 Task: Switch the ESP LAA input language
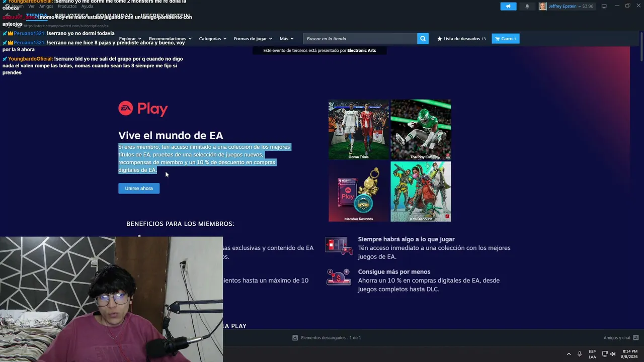(x=592, y=354)
